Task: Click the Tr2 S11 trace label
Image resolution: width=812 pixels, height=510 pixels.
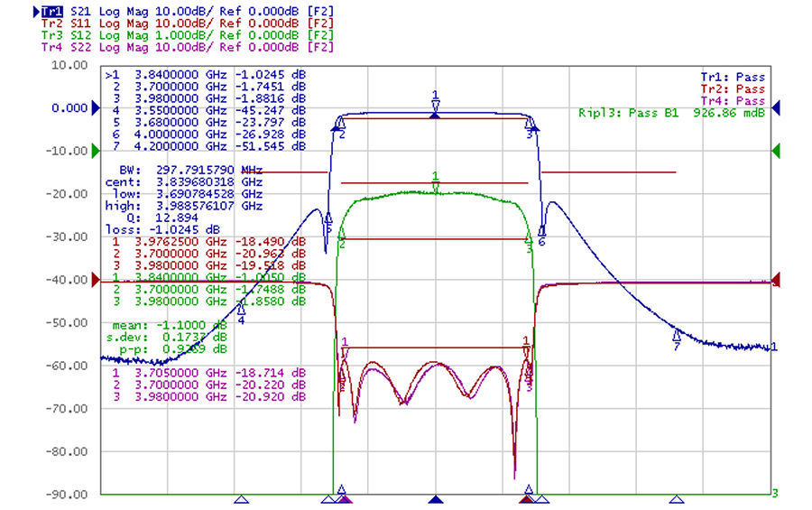Action: (x=50, y=23)
